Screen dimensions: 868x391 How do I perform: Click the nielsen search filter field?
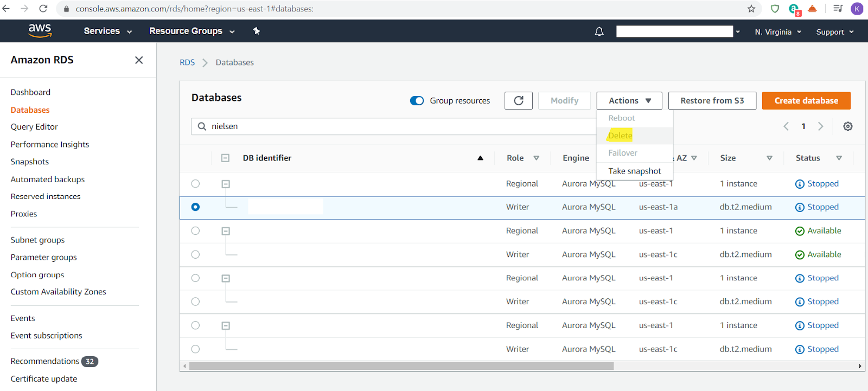394,126
